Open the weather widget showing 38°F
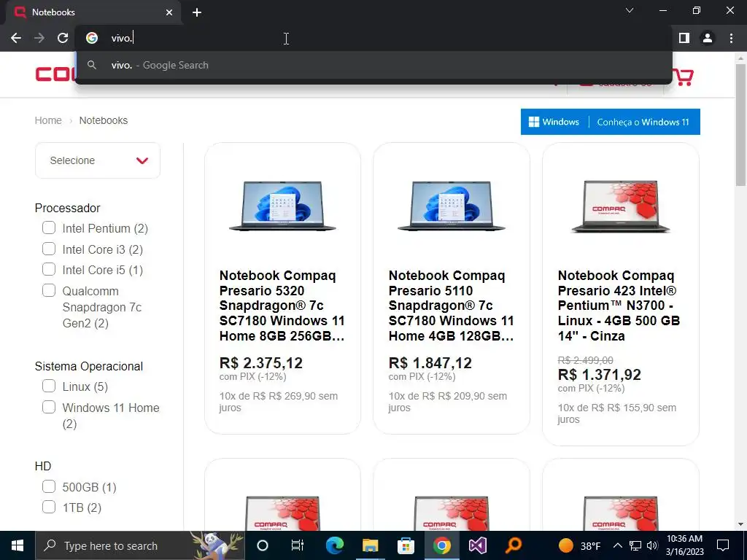This screenshot has width=747, height=560. click(580, 545)
